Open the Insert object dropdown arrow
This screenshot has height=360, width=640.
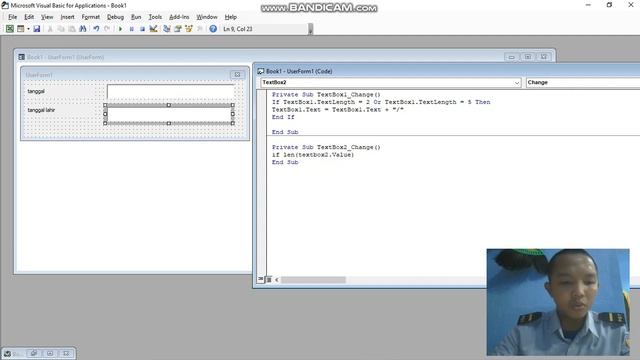coord(28,29)
